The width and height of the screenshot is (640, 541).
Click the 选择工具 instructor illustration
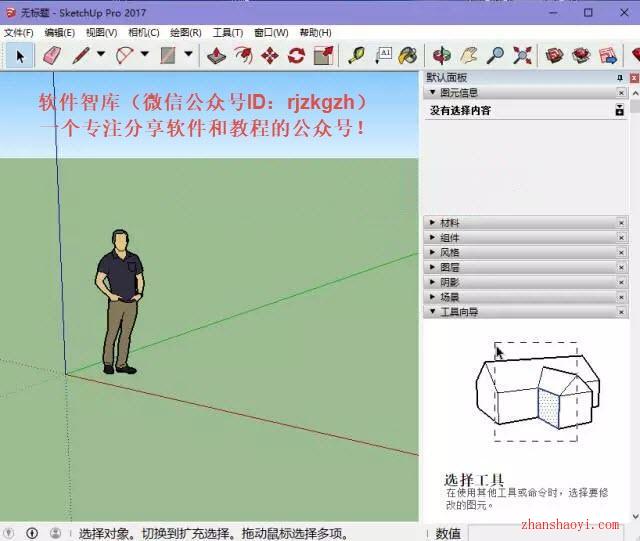coord(538,392)
